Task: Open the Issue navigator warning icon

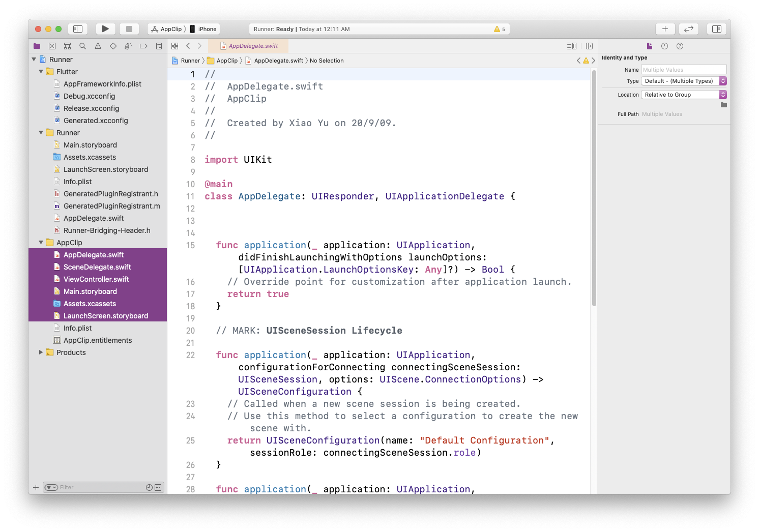Action: [x=98, y=46]
